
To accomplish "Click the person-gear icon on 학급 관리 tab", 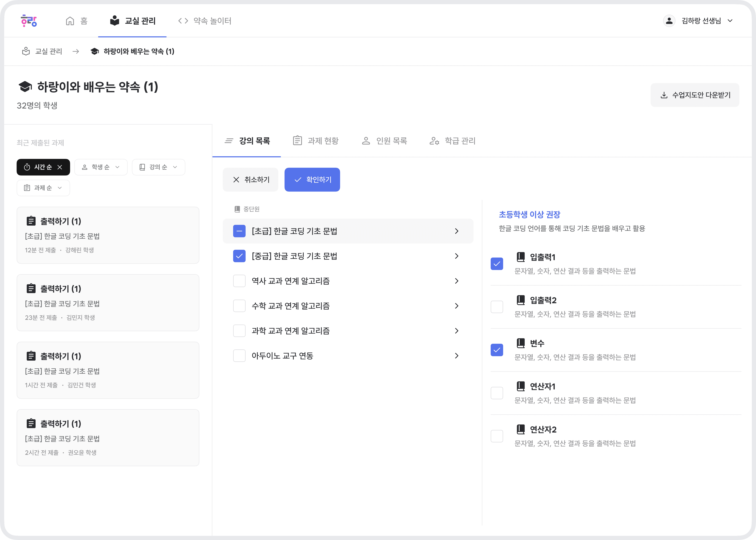I will tap(434, 141).
